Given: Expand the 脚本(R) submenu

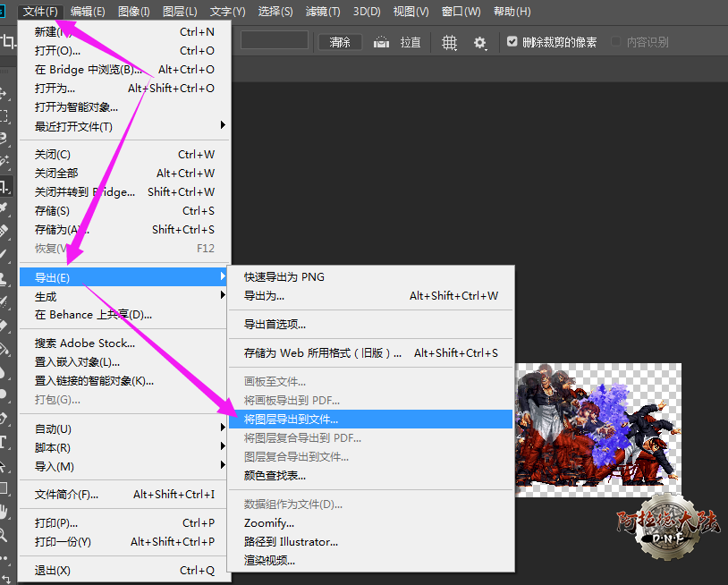Looking at the screenshot, I should point(125,447).
